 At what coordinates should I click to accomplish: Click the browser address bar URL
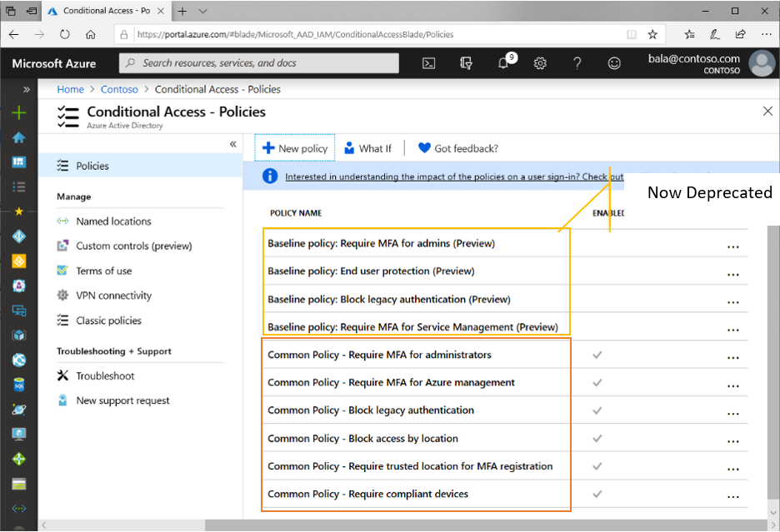(296, 34)
